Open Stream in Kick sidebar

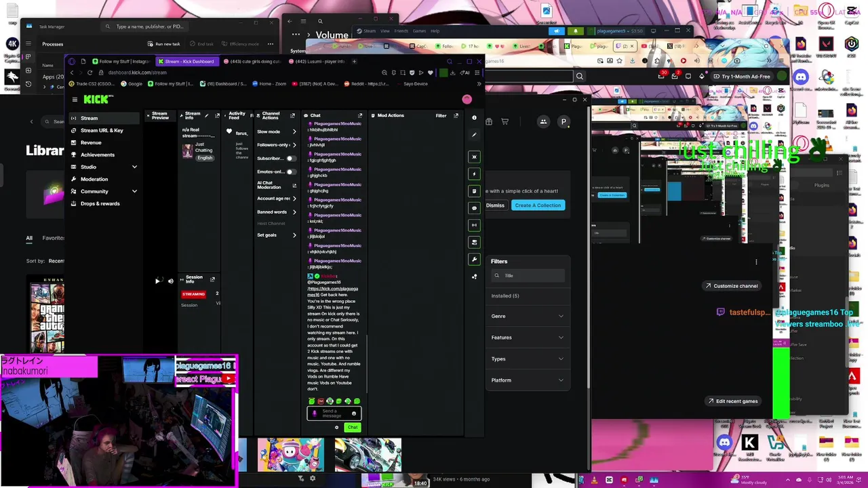click(x=104, y=118)
